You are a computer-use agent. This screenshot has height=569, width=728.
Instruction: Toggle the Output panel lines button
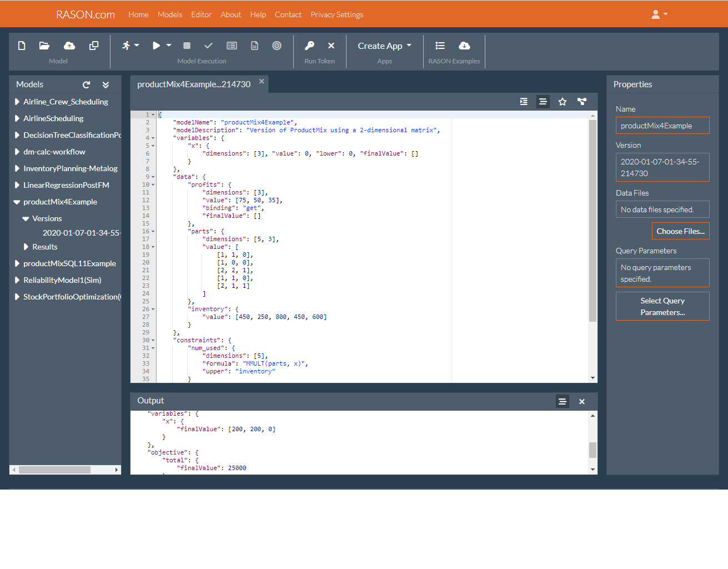[x=562, y=401]
